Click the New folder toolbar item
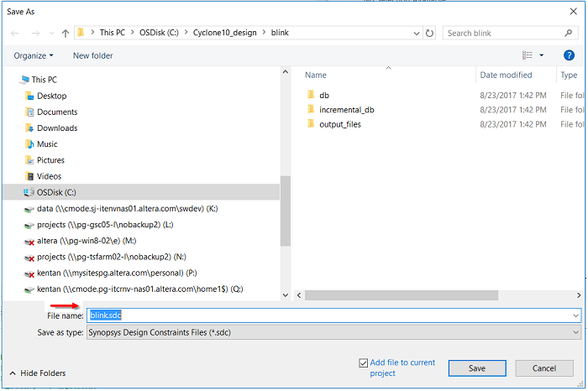This screenshot has height=391, width=588. pos(92,55)
